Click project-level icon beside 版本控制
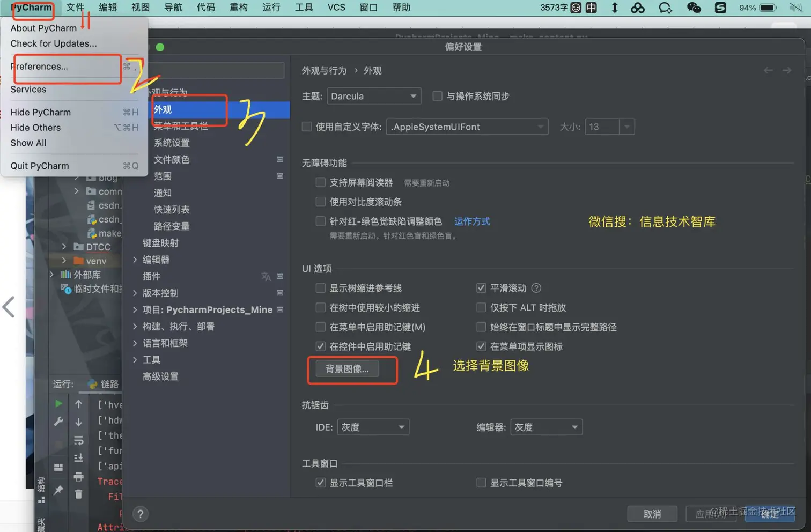This screenshot has height=532, width=811. [279, 293]
